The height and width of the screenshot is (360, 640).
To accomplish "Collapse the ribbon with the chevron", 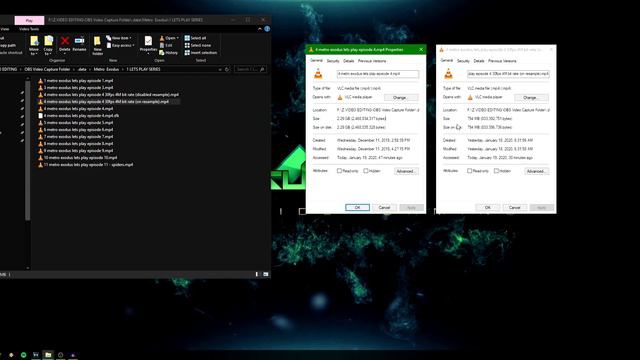I will pos(260,29).
